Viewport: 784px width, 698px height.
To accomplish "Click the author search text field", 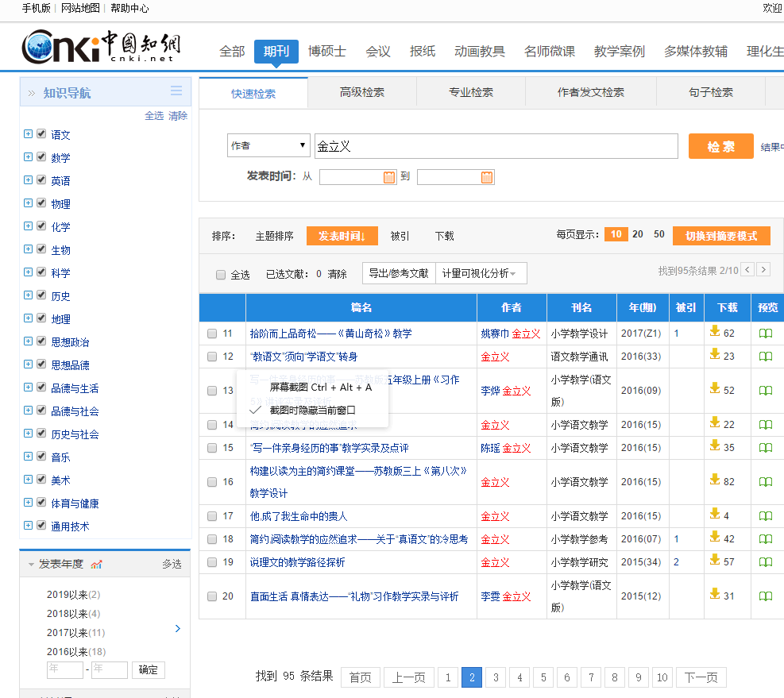I will [496, 146].
